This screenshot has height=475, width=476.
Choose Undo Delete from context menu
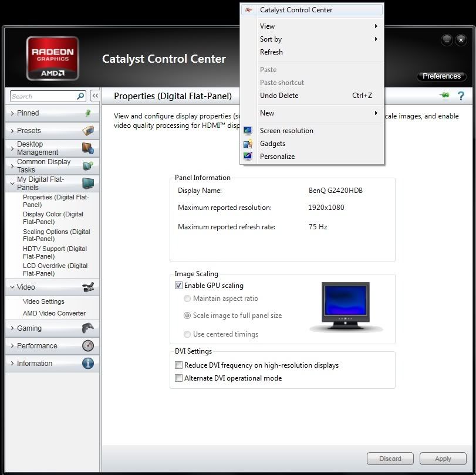[312, 96]
